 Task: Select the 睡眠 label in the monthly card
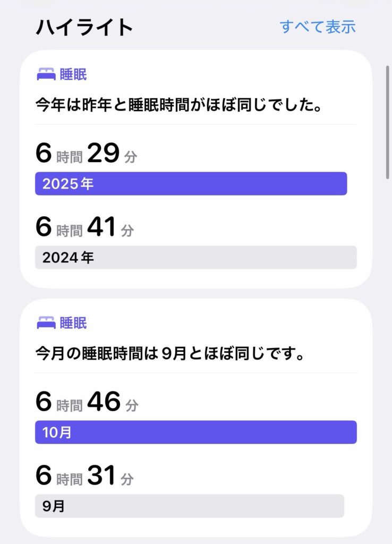(73, 323)
